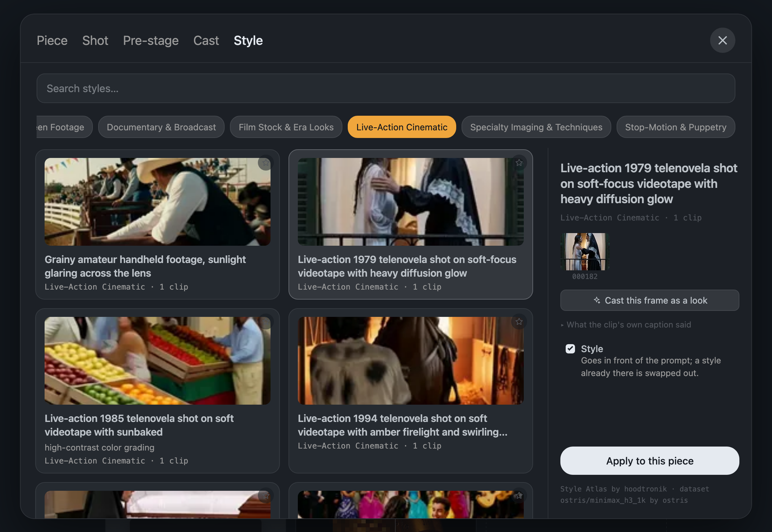Click the card title "Live-action 1985 telenovela shot on soft videotape"
This screenshot has width=772, height=532.
tap(139, 425)
